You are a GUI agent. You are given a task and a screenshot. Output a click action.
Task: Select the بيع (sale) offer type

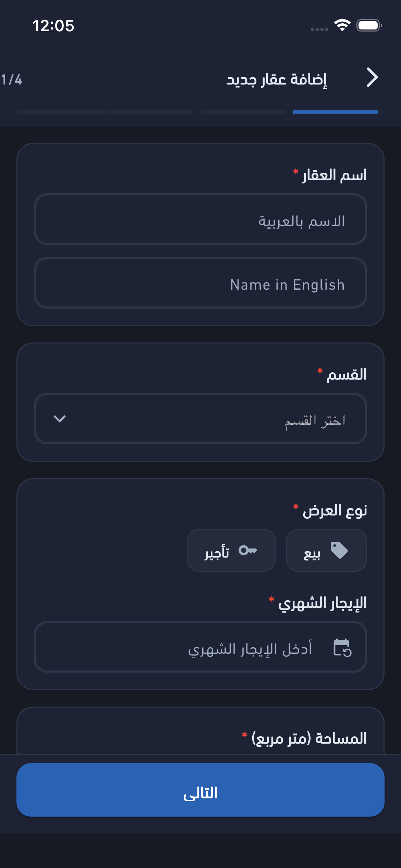[326, 550]
